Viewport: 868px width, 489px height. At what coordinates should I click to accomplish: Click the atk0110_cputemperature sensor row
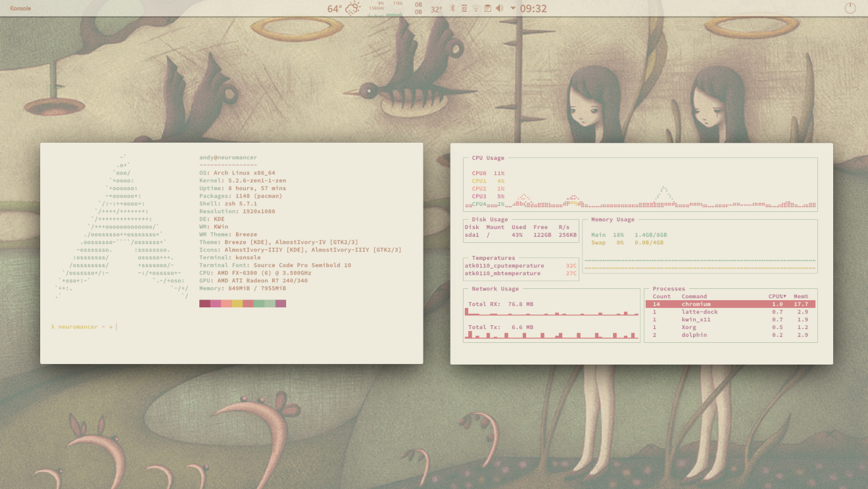(x=521, y=266)
